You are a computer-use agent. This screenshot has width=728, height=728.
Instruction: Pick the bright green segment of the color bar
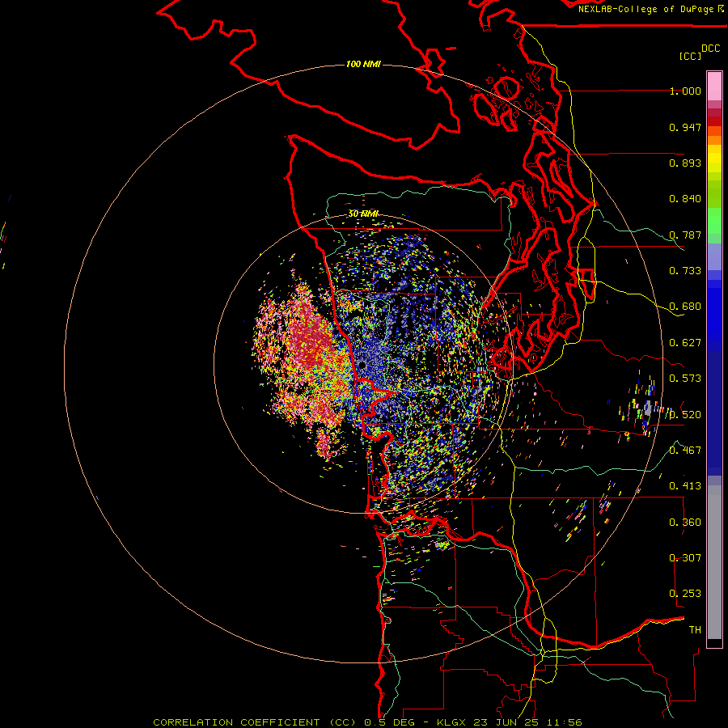[x=714, y=221]
